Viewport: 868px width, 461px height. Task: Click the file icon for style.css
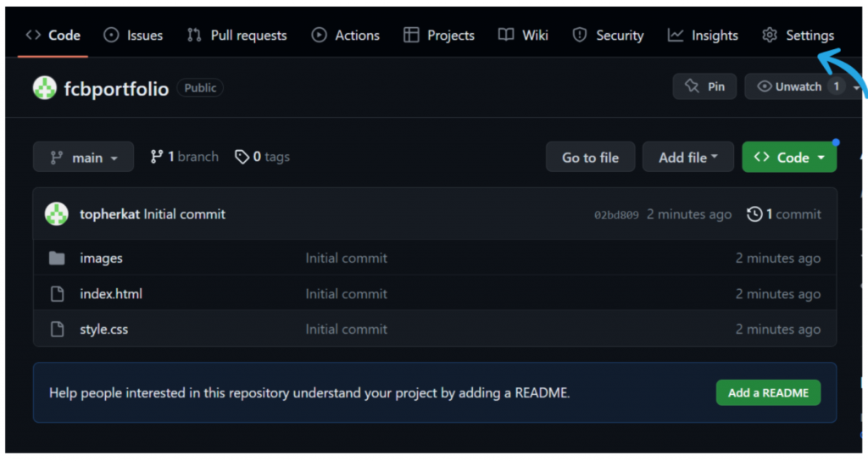pos(57,330)
